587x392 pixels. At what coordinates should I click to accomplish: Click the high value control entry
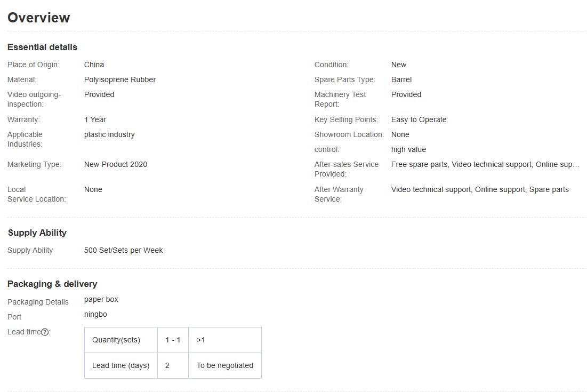pos(408,149)
